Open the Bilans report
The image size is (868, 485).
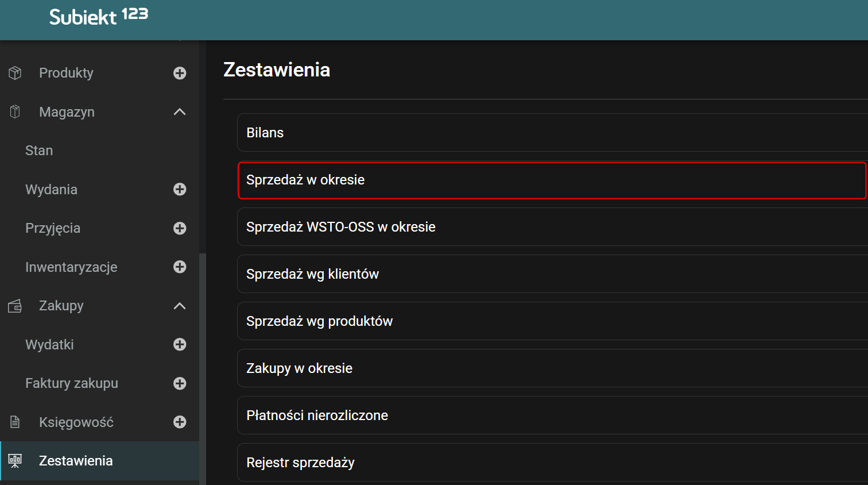click(x=265, y=132)
